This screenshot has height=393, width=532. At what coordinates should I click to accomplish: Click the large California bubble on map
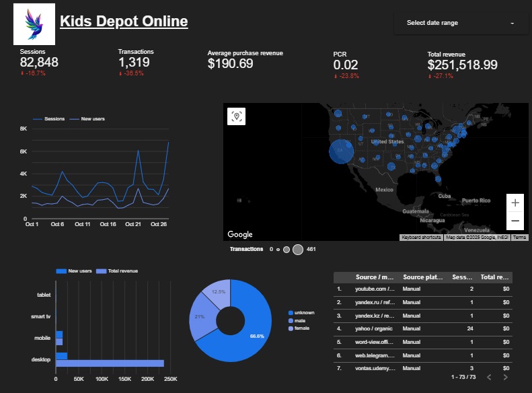[342, 151]
